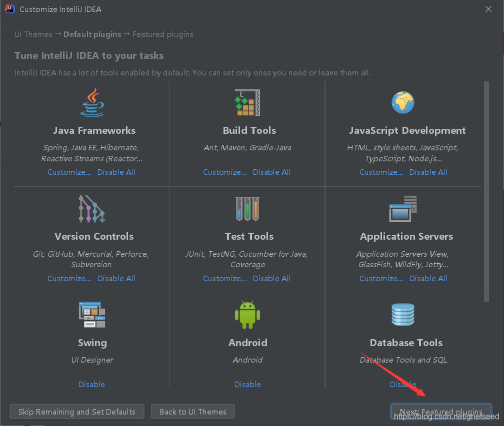Click the Android robot icon
The image size is (504, 426).
pyautogui.click(x=247, y=315)
